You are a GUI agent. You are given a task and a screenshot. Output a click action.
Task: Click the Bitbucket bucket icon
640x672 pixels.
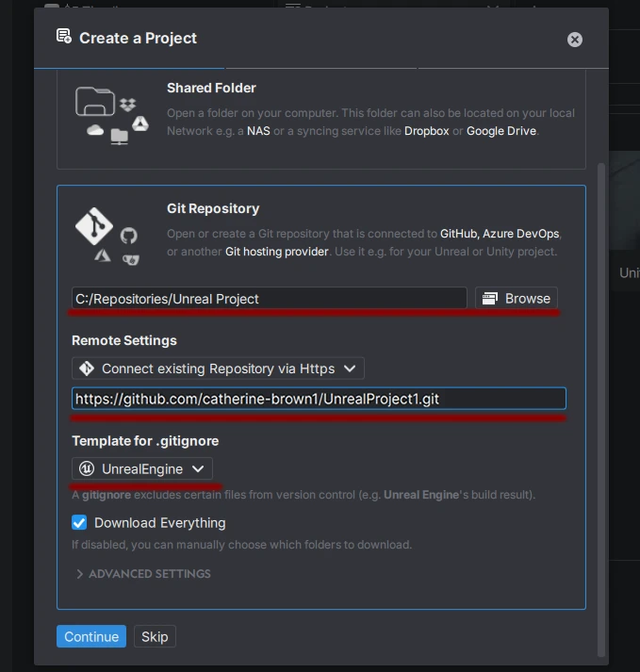coord(131,259)
